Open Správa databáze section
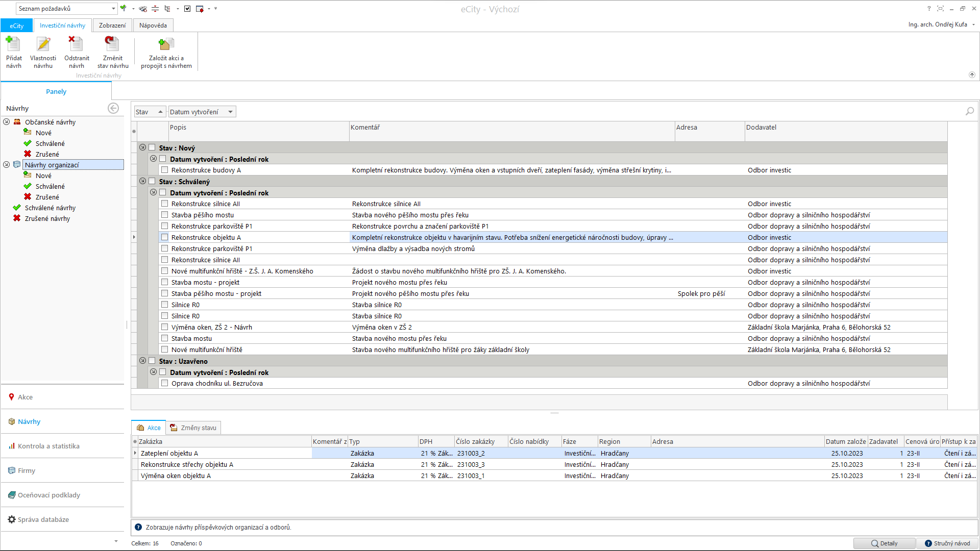 pos(62,519)
